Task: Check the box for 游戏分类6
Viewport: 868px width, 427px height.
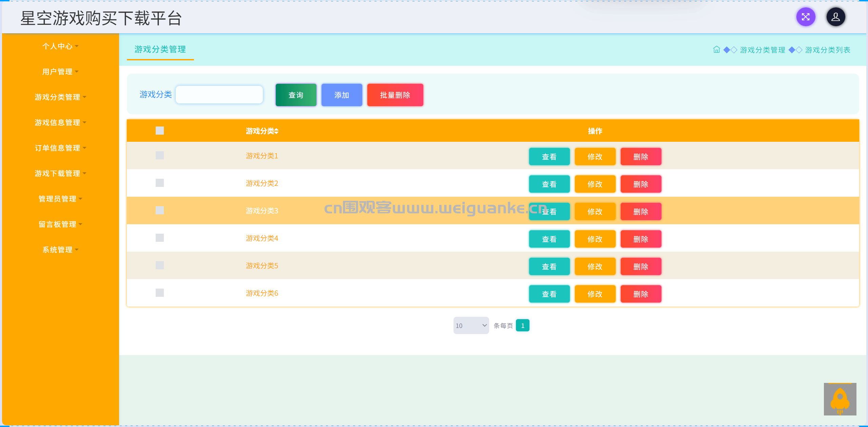Action: 160,293
